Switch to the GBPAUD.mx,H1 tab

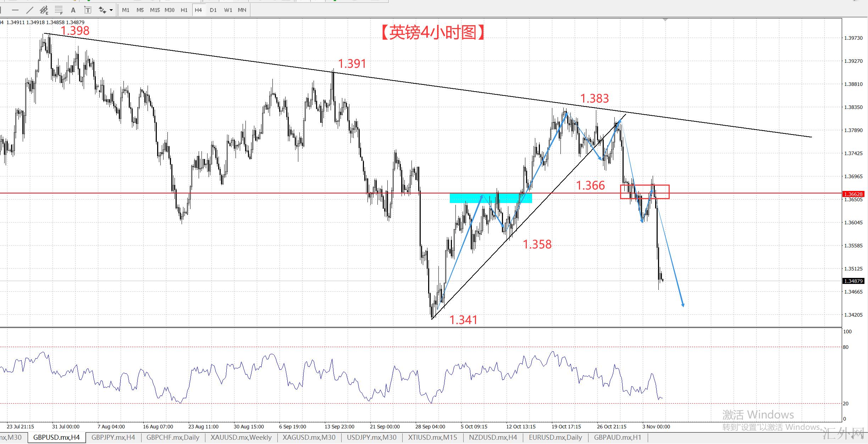(x=618, y=437)
